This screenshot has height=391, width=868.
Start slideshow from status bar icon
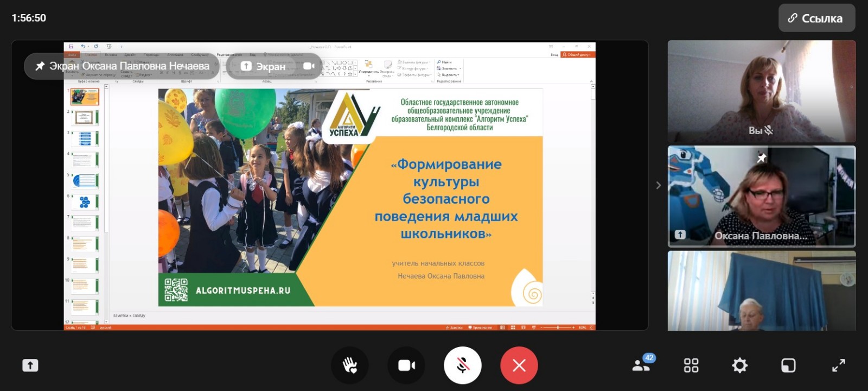(534, 327)
